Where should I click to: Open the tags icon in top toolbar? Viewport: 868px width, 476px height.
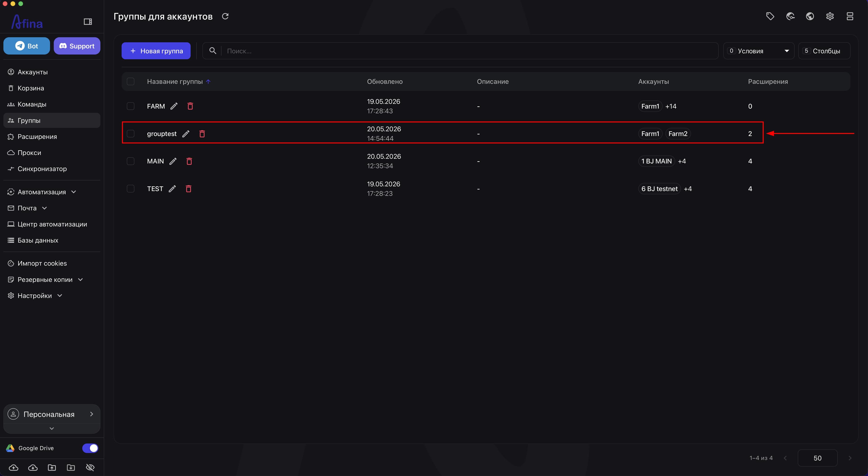(770, 16)
